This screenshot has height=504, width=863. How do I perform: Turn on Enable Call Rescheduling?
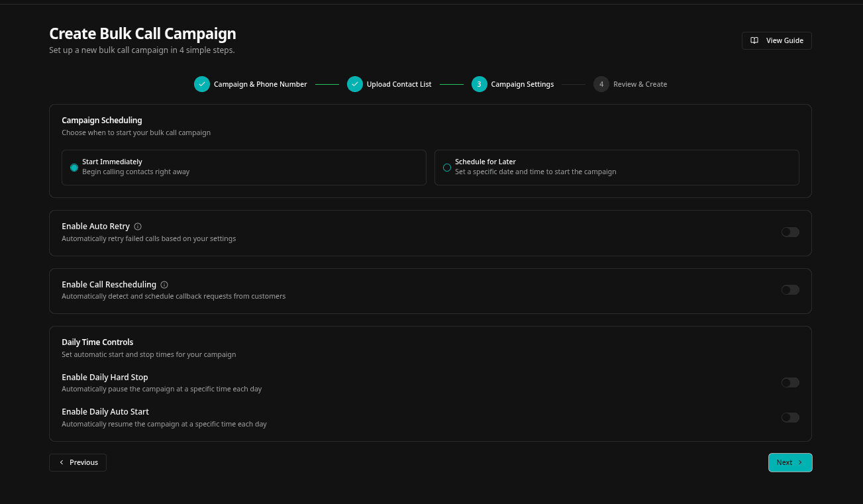[790, 289]
